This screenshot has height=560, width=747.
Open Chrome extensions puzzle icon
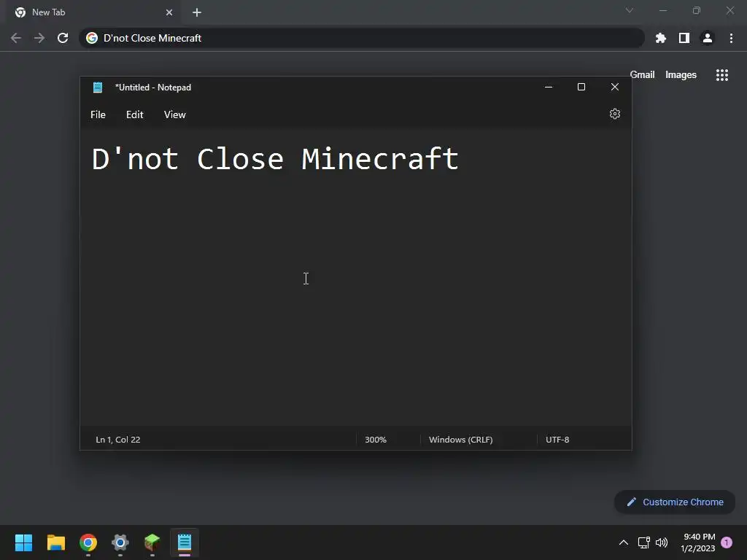coord(660,38)
